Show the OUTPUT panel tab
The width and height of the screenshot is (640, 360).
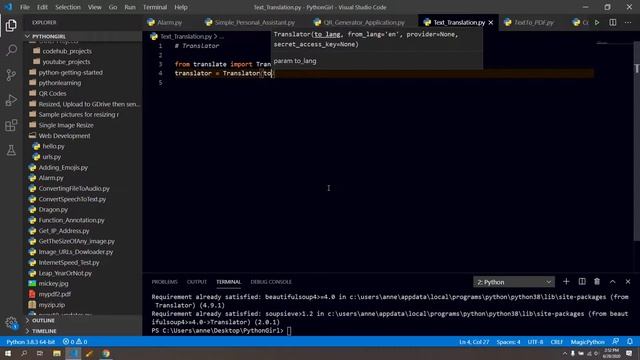click(197, 282)
